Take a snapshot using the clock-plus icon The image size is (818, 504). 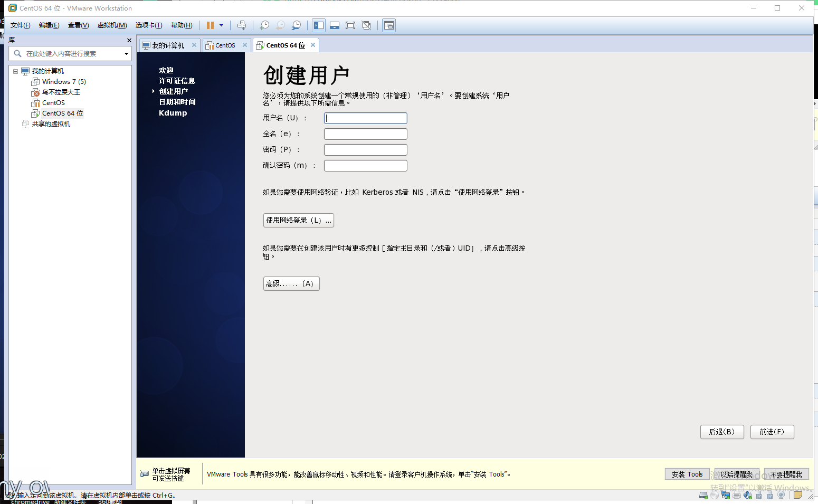pos(264,25)
